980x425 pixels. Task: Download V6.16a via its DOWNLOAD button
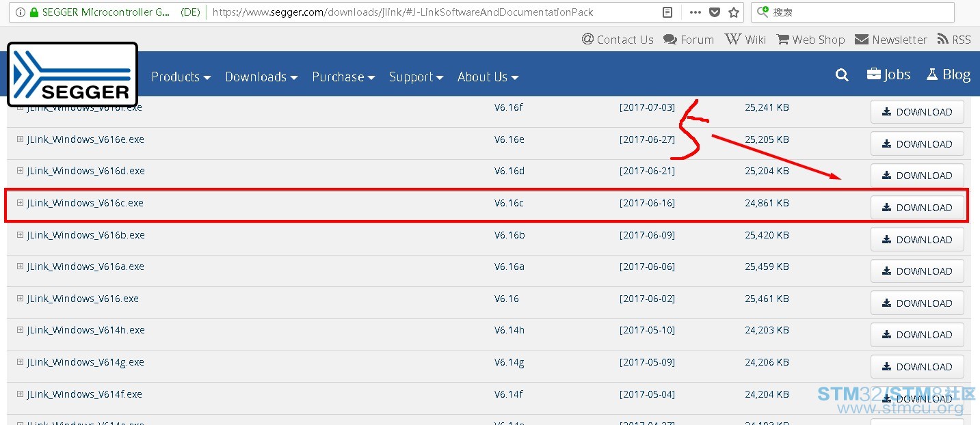pos(917,271)
